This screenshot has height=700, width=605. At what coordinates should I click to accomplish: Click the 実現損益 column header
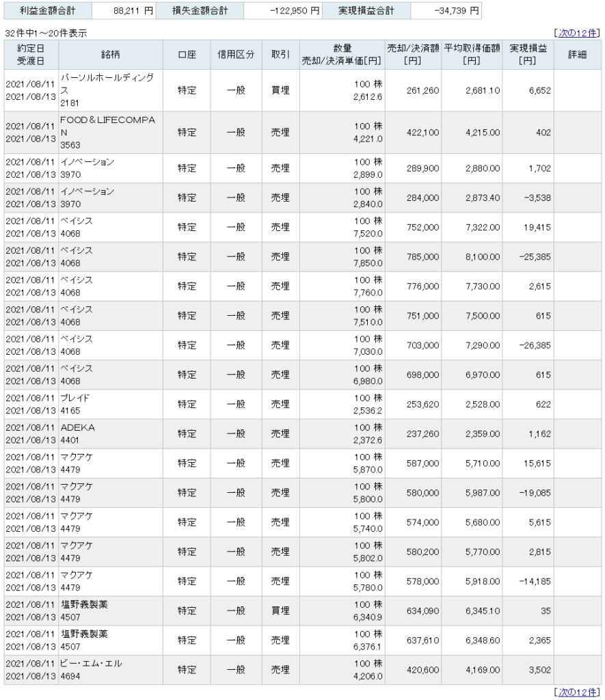point(528,55)
